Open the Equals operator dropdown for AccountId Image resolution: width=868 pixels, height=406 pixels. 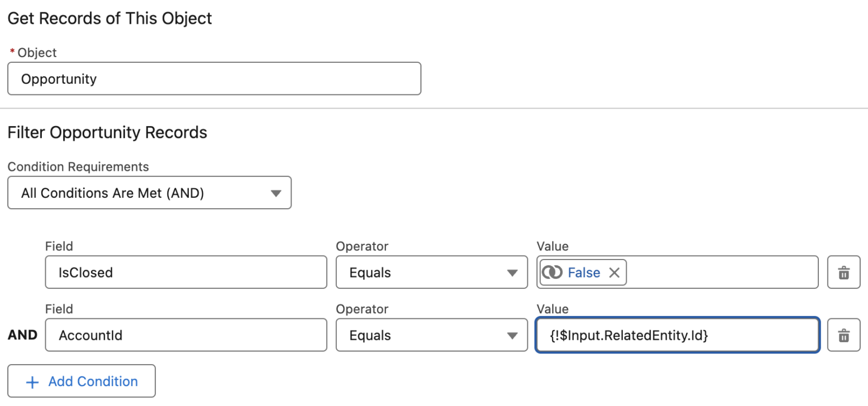pyautogui.click(x=432, y=335)
